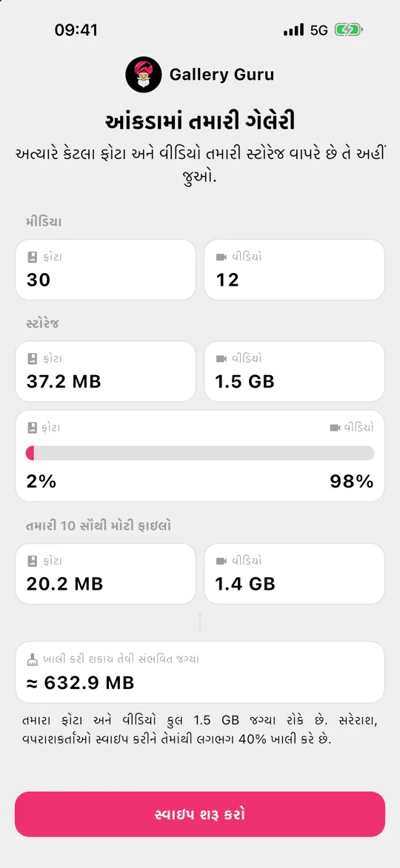Viewport: 400px width, 868px height.
Task: Click the photo icon above 20.2 MB
Action: click(x=33, y=562)
